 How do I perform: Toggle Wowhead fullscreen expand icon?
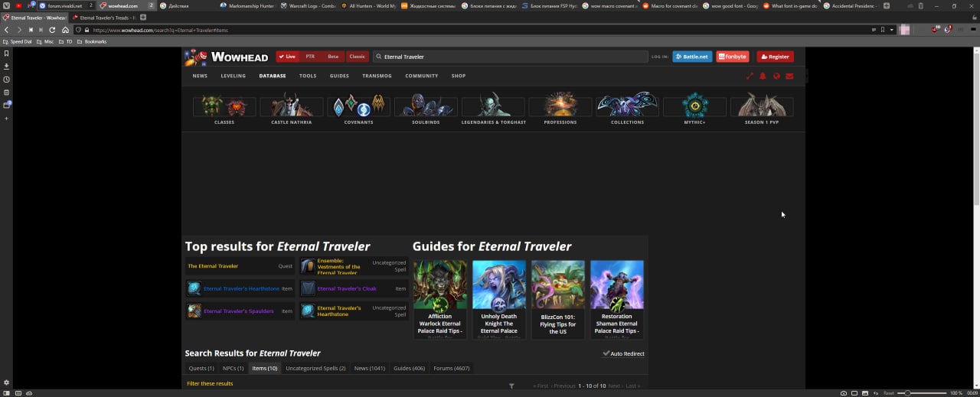click(x=750, y=76)
